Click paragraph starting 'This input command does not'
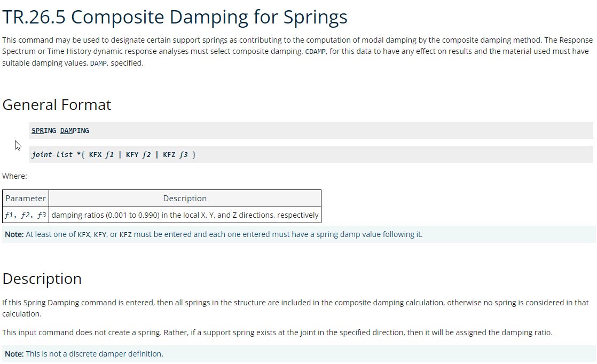This screenshot has width=597, height=364. point(277,333)
